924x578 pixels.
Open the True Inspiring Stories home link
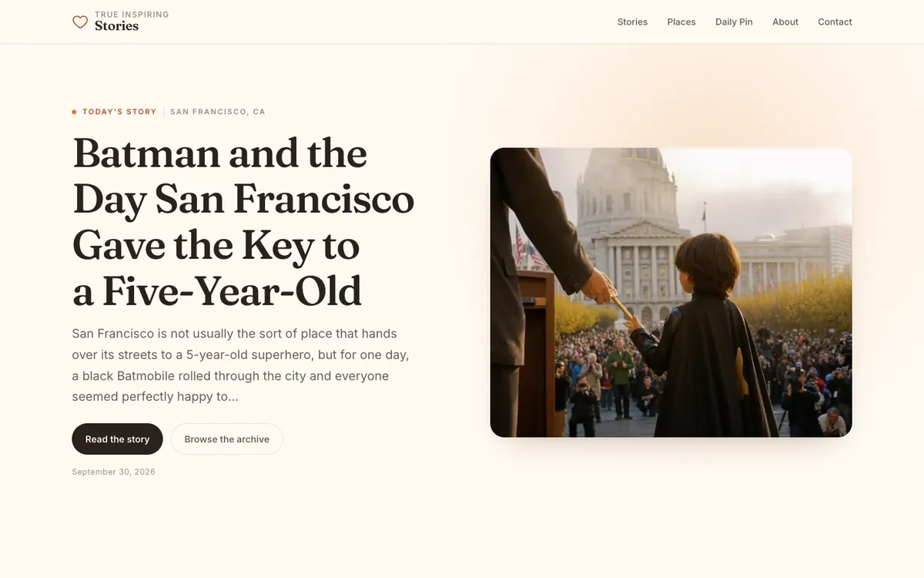pos(121,22)
